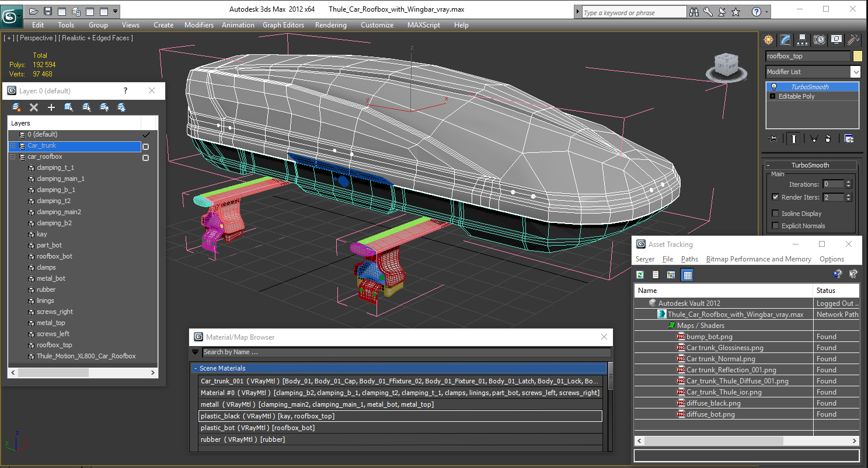
Task: Open the Rendering menu
Action: 330,25
